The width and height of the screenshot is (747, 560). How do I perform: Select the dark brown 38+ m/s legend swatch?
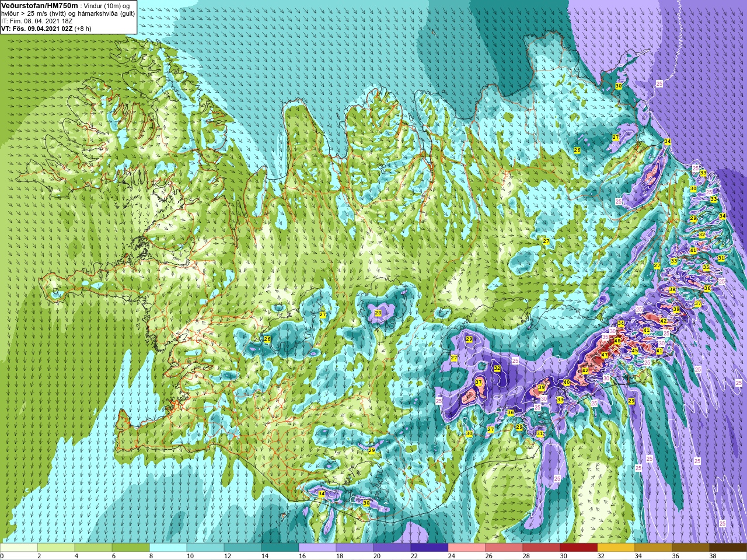728,548
